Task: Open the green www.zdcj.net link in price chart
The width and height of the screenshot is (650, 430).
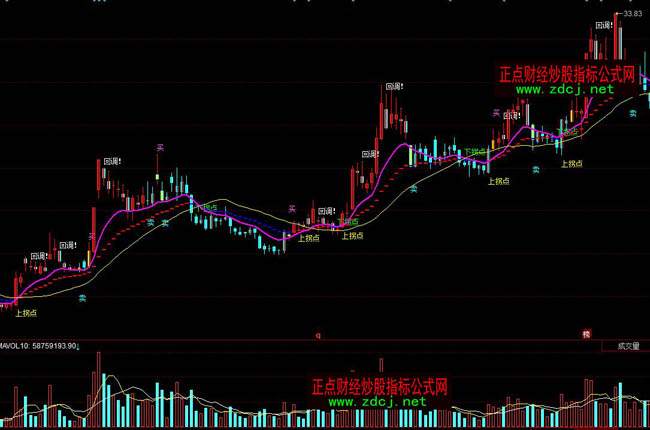Action: coord(564,89)
